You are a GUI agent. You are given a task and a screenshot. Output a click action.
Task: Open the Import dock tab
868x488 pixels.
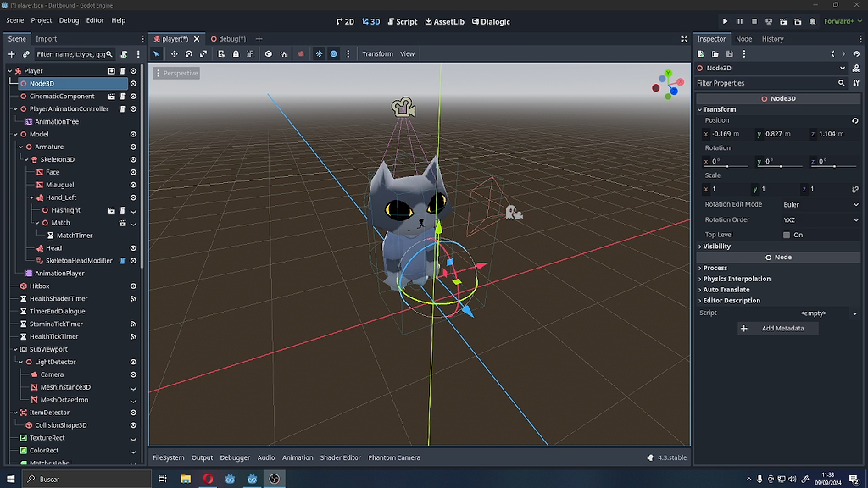(x=46, y=39)
